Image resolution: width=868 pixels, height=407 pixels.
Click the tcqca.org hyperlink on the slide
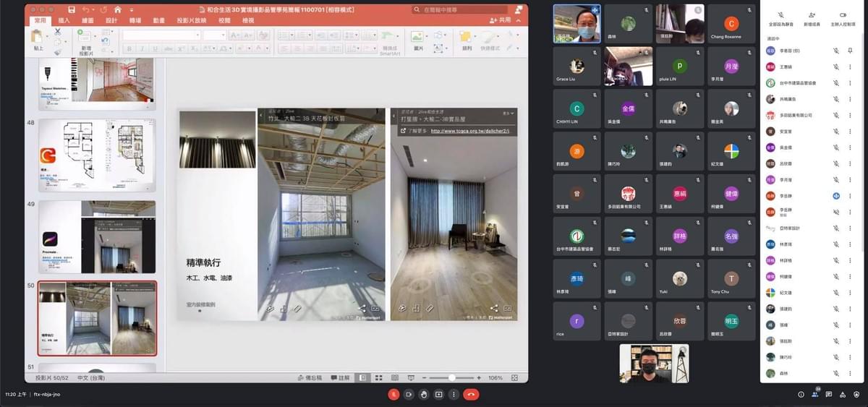(x=470, y=132)
